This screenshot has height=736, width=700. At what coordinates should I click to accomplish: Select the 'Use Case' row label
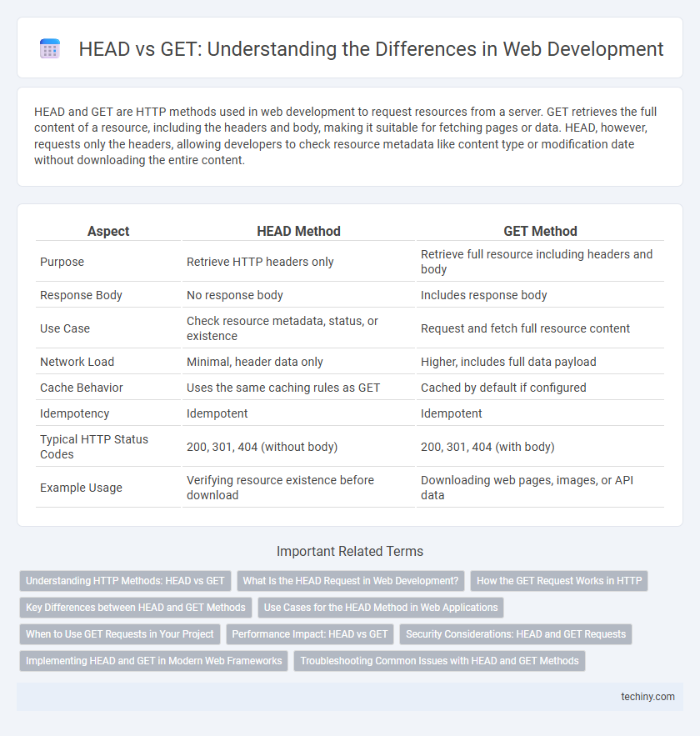click(65, 328)
